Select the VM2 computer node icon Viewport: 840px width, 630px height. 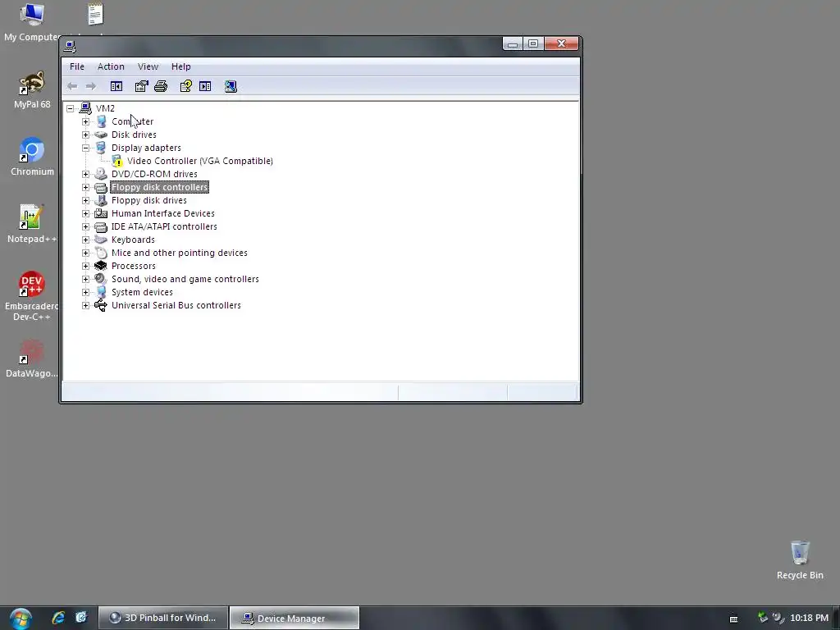pyautogui.click(x=85, y=108)
